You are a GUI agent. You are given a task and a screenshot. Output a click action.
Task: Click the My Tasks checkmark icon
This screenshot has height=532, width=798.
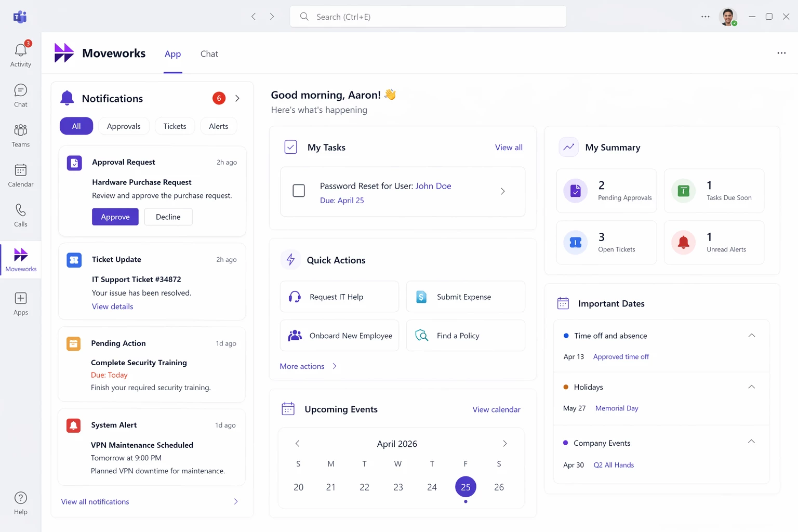[x=291, y=147]
